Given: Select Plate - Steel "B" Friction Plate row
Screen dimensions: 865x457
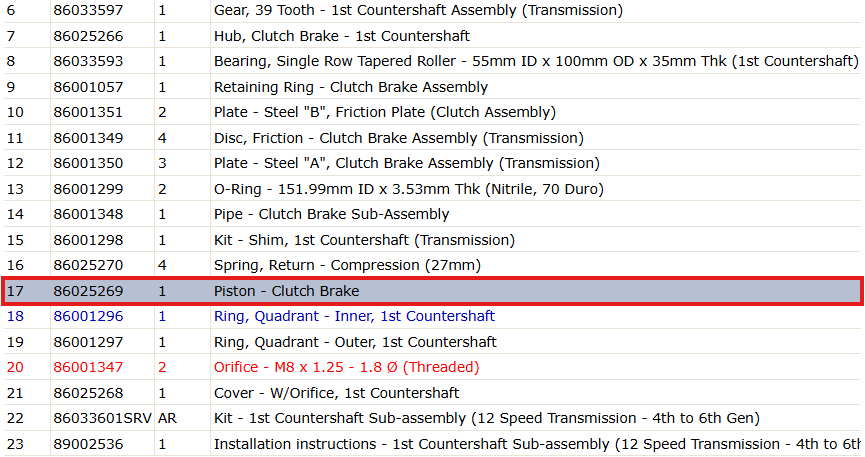Looking at the screenshot, I should coord(432,112).
